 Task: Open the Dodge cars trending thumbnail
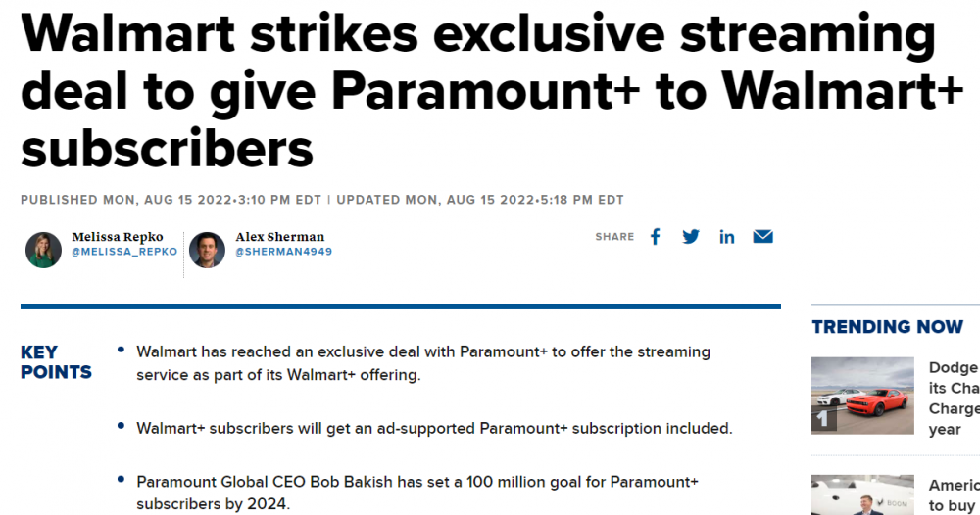(862, 396)
